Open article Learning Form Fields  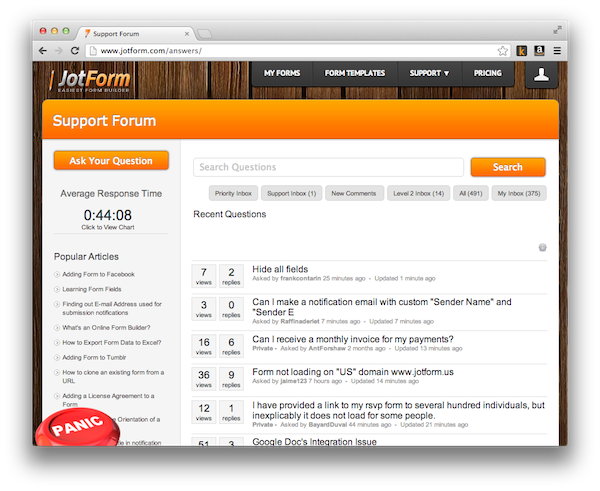click(x=92, y=289)
